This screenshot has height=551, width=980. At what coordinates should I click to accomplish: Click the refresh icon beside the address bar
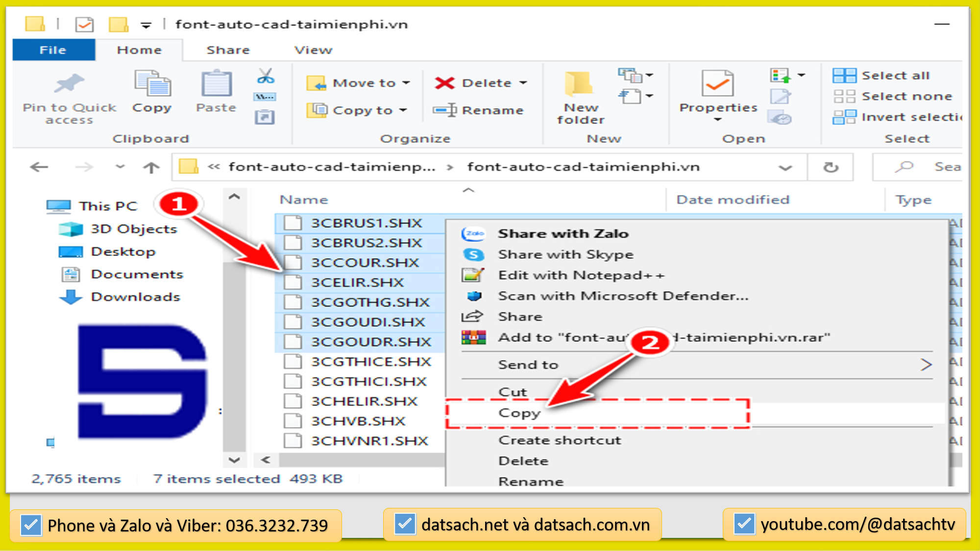[x=831, y=167]
